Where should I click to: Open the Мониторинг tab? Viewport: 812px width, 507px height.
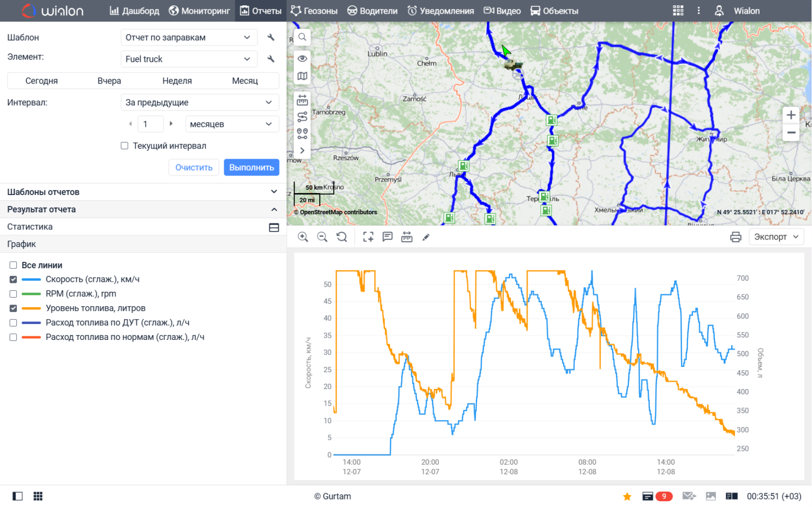(199, 11)
